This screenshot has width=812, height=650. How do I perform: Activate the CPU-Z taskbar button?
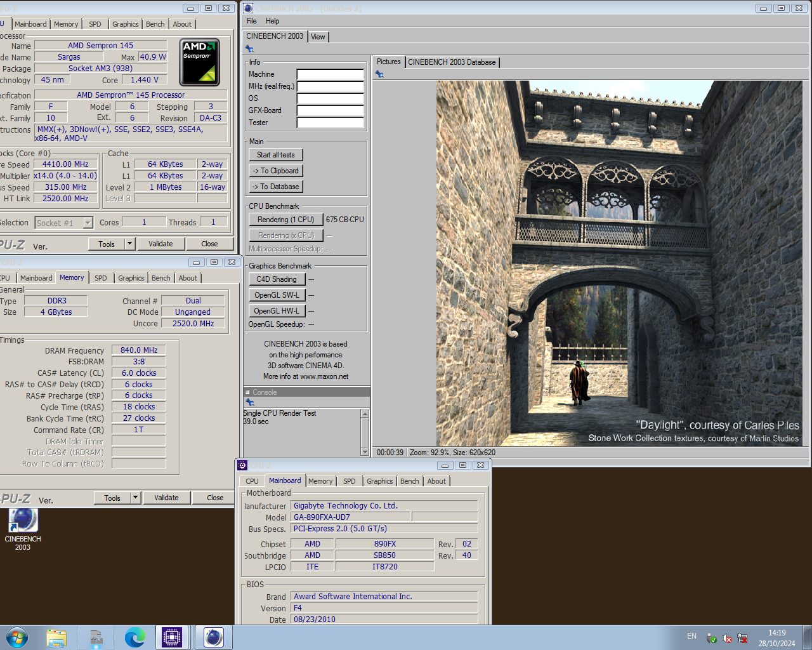[x=172, y=637]
